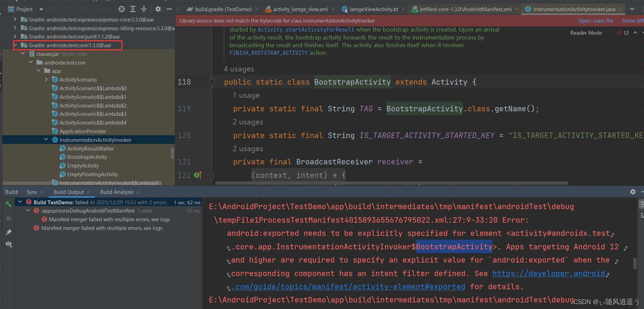Click Project tree vertical scrollbar thumb
The width and height of the screenshot is (644, 309).
pyautogui.click(x=172, y=153)
